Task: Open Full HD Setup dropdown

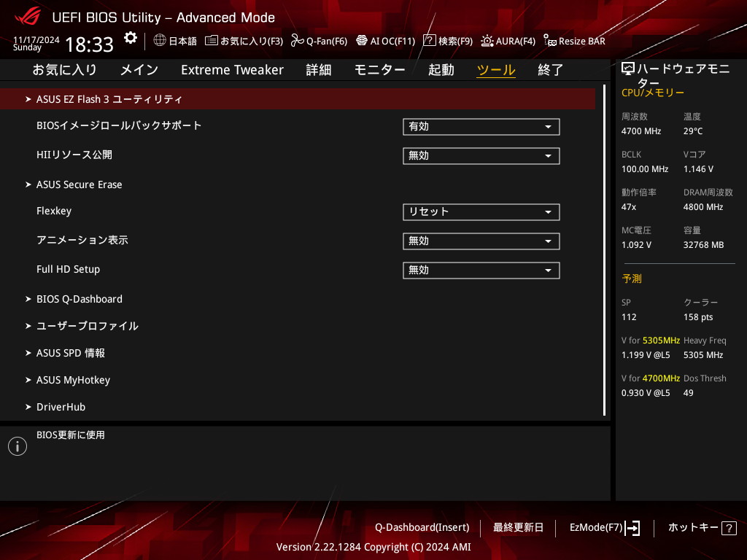Action: point(481,271)
